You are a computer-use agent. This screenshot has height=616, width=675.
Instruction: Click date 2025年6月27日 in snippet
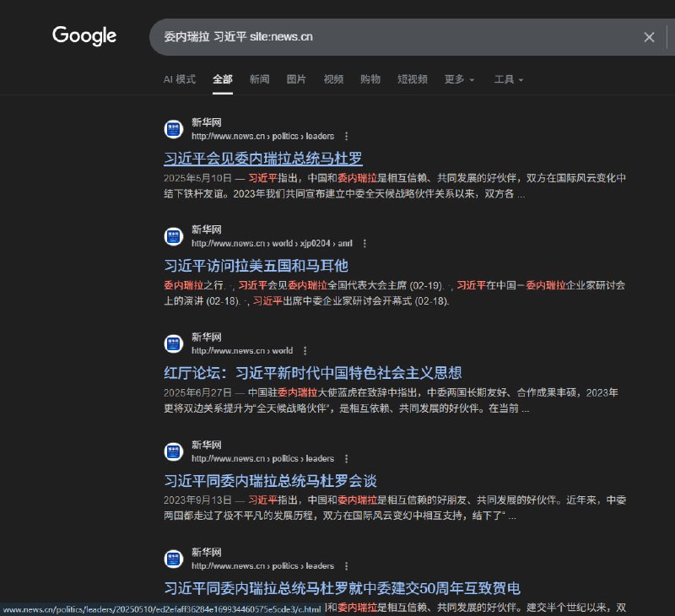[x=197, y=392]
